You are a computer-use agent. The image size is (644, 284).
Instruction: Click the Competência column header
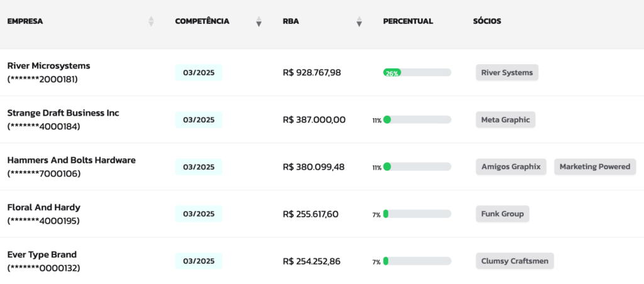pos(202,21)
